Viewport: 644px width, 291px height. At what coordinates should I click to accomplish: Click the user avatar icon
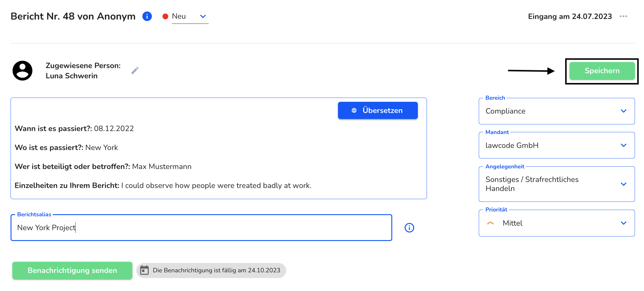coord(22,70)
